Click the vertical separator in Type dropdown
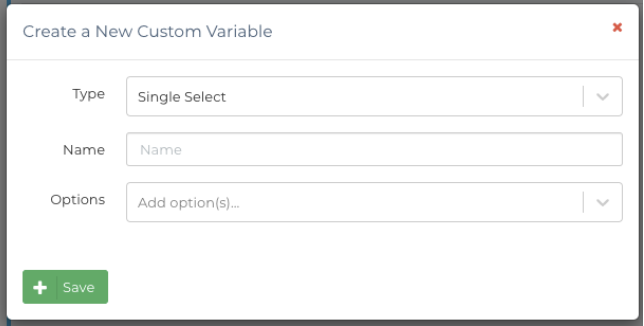This screenshot has height=326, width=644. (583, 96)
